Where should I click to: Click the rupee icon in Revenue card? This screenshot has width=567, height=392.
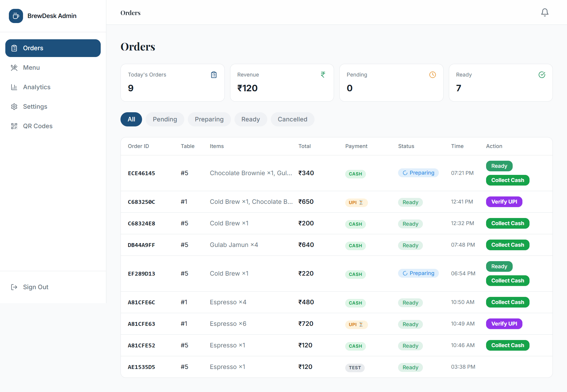pyautogui.click(x=323, y=75)
